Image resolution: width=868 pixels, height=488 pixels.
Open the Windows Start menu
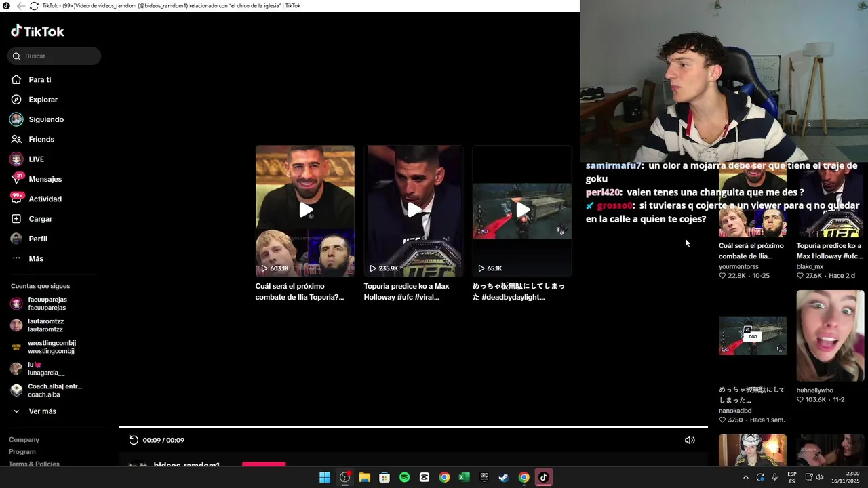[325, 477]
